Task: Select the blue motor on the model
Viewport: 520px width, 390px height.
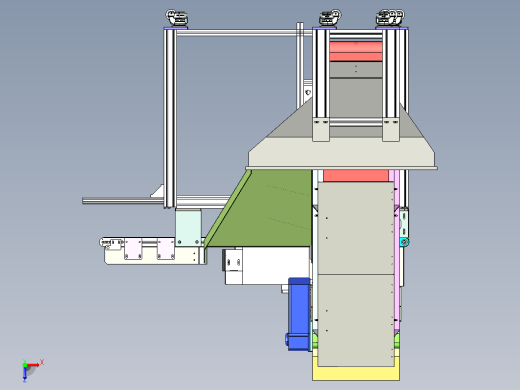Action: [x=299, y=314]
